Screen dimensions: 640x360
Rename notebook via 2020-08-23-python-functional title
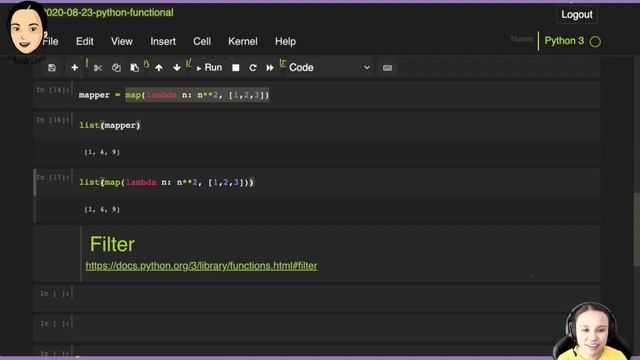(x=108, y=13)
